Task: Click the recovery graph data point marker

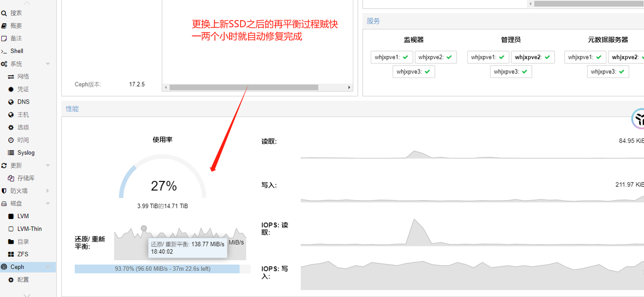Action: point(144,228)
